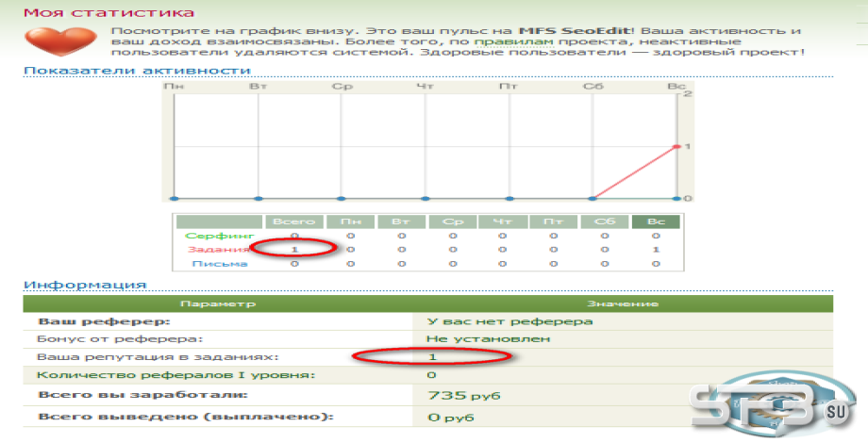
Task: Click the Значение table column header
Action: pyautogui.click(x=623, y=304)
